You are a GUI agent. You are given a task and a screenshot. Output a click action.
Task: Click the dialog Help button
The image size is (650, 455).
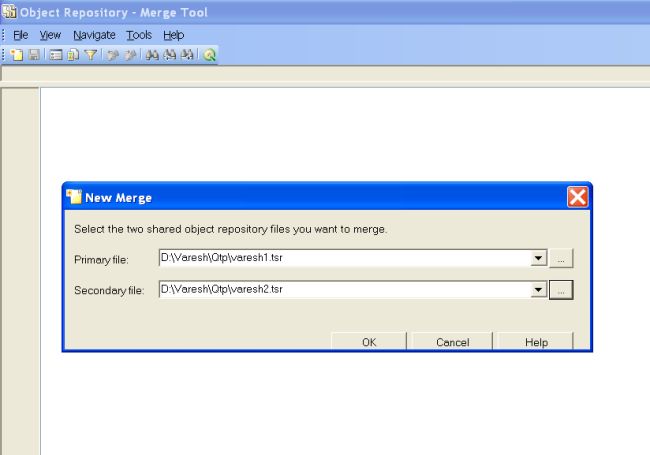coord(536,341)
